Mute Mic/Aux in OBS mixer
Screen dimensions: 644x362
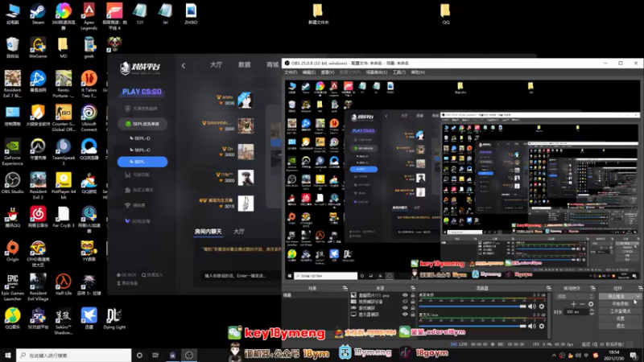click(532, 326)
